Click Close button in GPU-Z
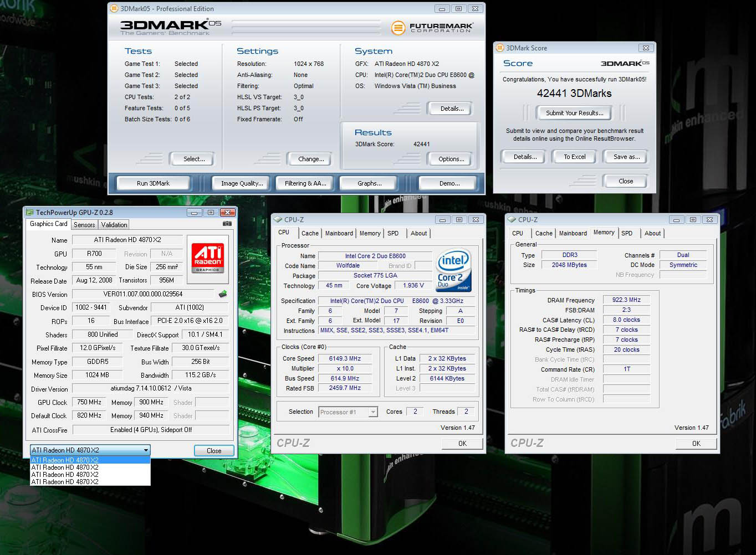 tap(214, 451)
